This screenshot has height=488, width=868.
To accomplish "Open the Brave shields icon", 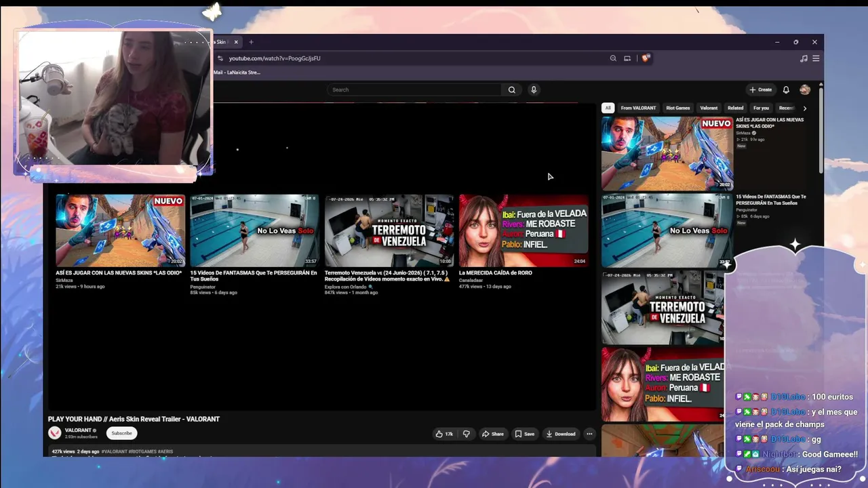I will (x=645, y=58).
